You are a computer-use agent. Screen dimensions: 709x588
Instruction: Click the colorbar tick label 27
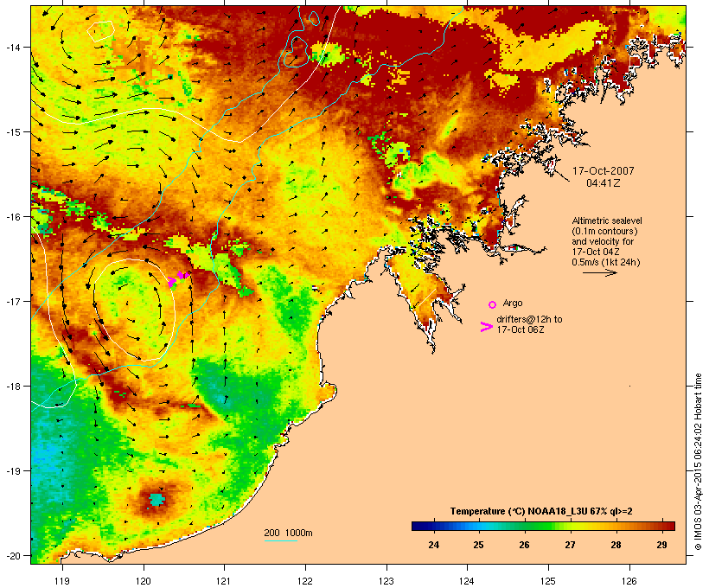click(x=570, y=545)
